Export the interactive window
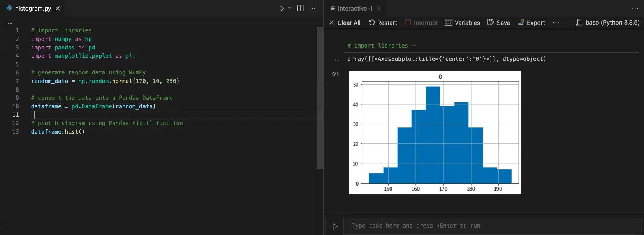Image resolution: width=644 pixels, height=235 pixels. coord(531,23)
